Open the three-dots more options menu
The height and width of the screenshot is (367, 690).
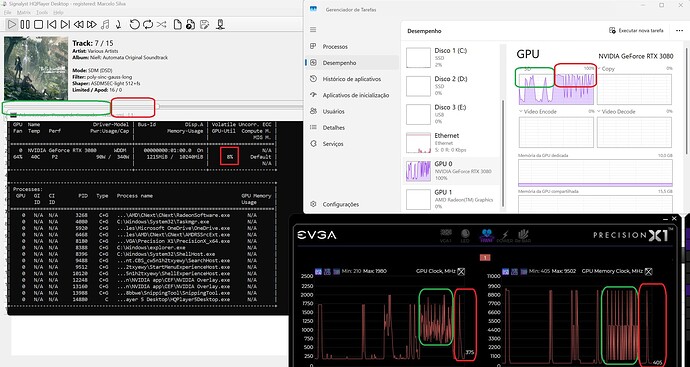click(x=679, y=31)
